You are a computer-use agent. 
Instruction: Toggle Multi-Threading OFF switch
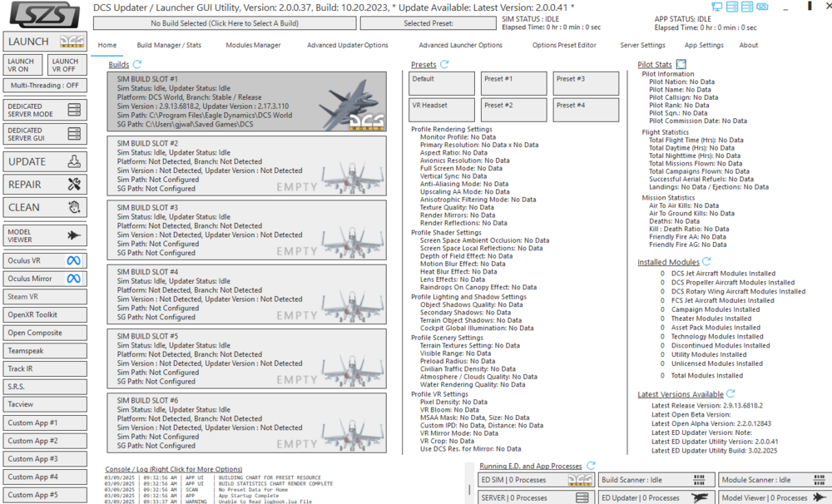pyautogui.click(x=45, y=86)
